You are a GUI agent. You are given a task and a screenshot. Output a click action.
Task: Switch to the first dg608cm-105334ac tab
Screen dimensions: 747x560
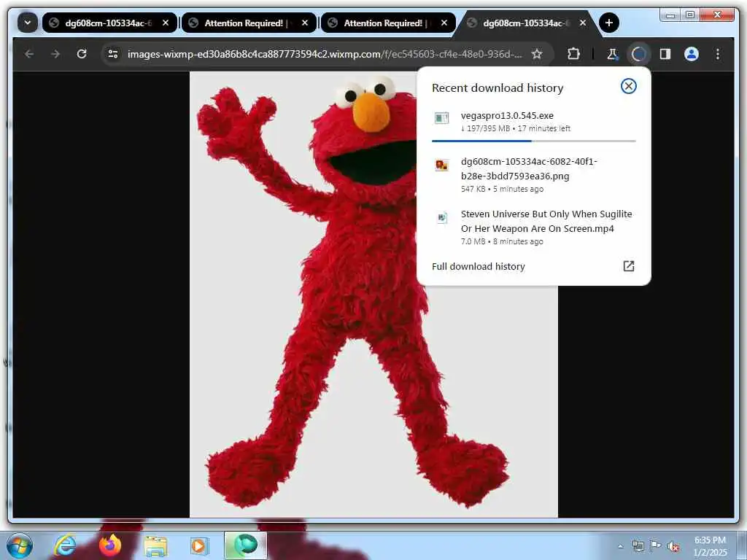tap(109, 23)
